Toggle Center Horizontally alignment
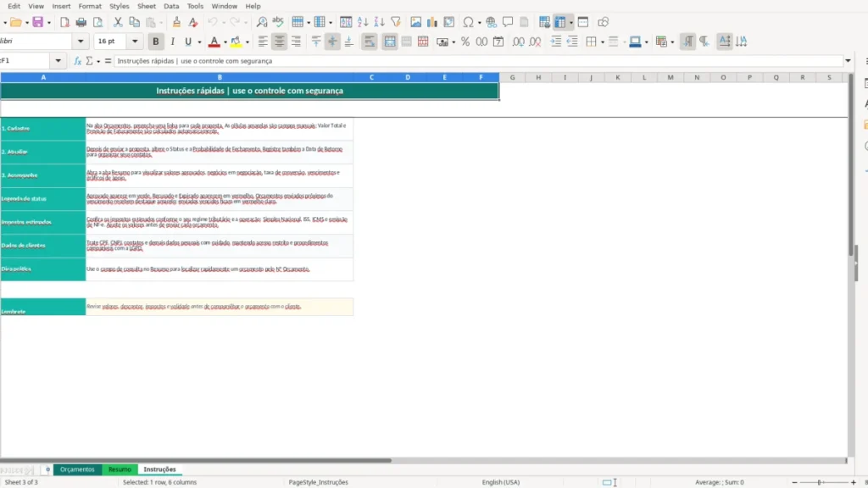Screen dimensions: 868x488 pyautogui.click(x=280, y=42)
